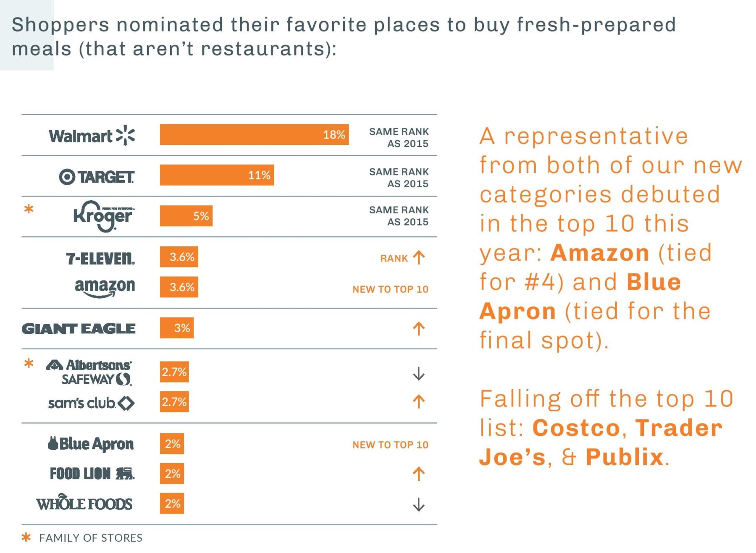
Task: Select the Giant Eagle logo
Action: [79, 328]
